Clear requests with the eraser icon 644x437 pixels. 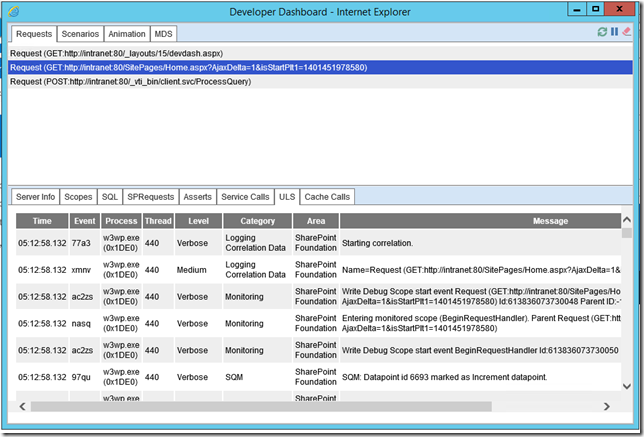click(x=627, y=33)
